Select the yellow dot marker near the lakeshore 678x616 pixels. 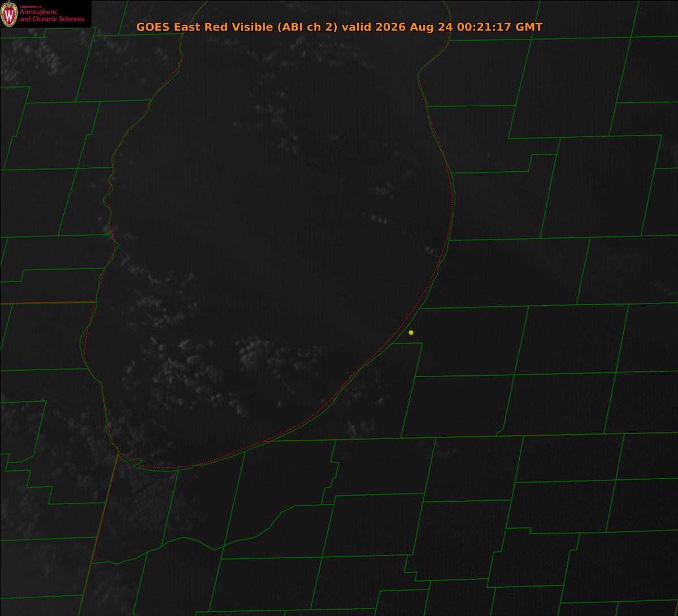[411, 332]
